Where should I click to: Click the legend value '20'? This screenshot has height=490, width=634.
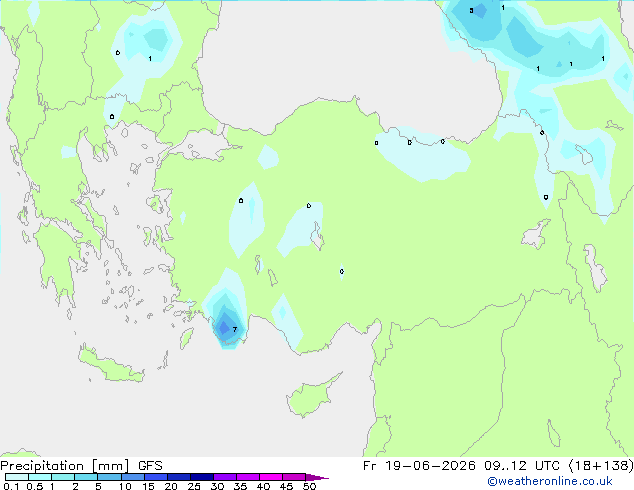(171, 486)
